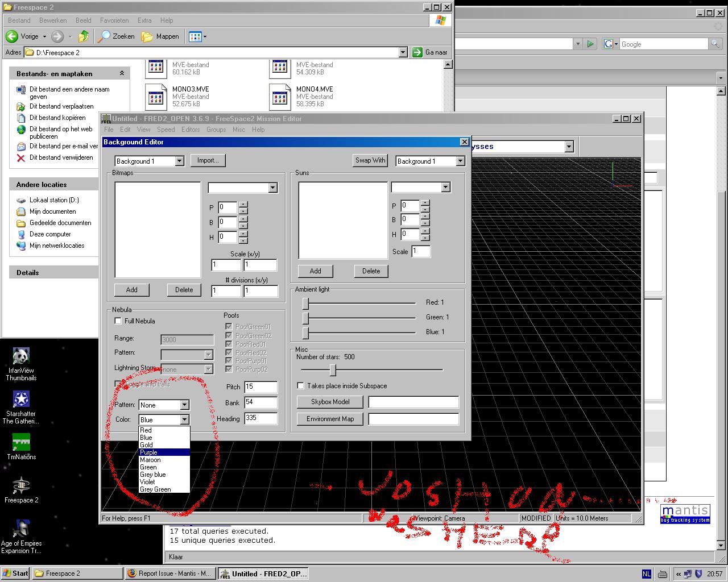Click the nebula Pitch input field
This screenshot has height=582, width=728.
click(x=261, y=387)
